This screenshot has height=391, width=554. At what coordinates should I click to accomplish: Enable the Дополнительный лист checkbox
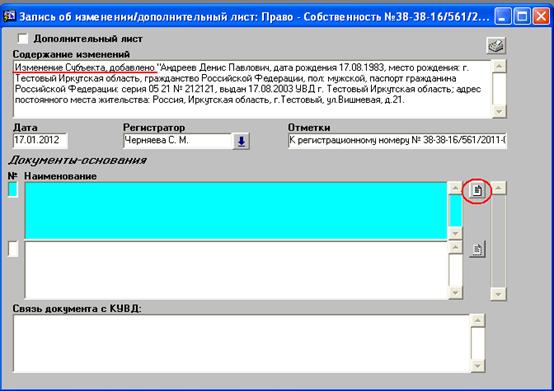[23, 38]
